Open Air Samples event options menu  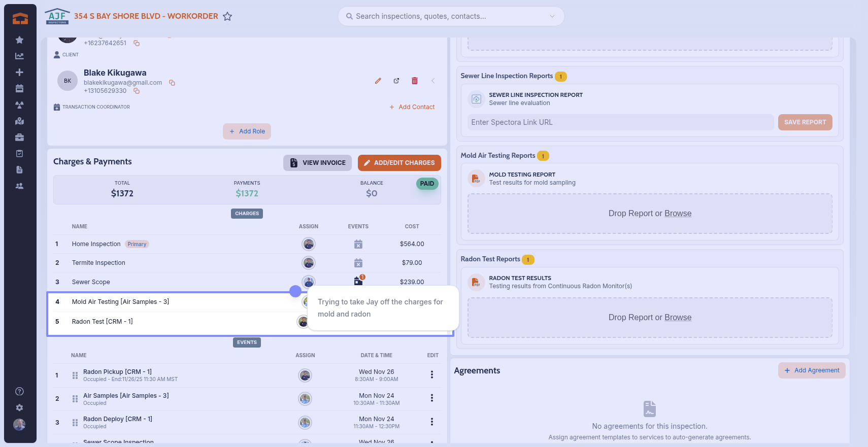coord(432,398)
